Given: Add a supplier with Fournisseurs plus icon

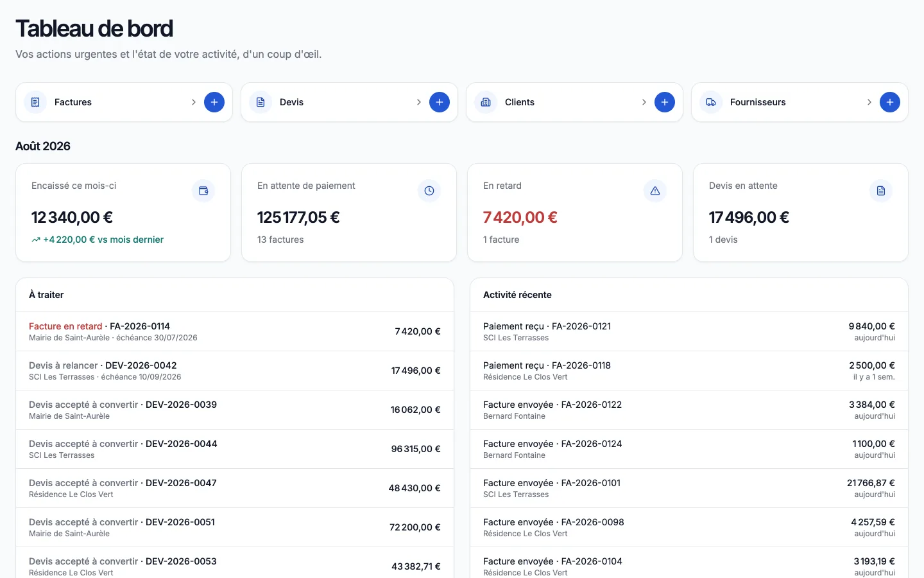Looking at the screenshot, I should pyautogui.click(x=890, y=102).
